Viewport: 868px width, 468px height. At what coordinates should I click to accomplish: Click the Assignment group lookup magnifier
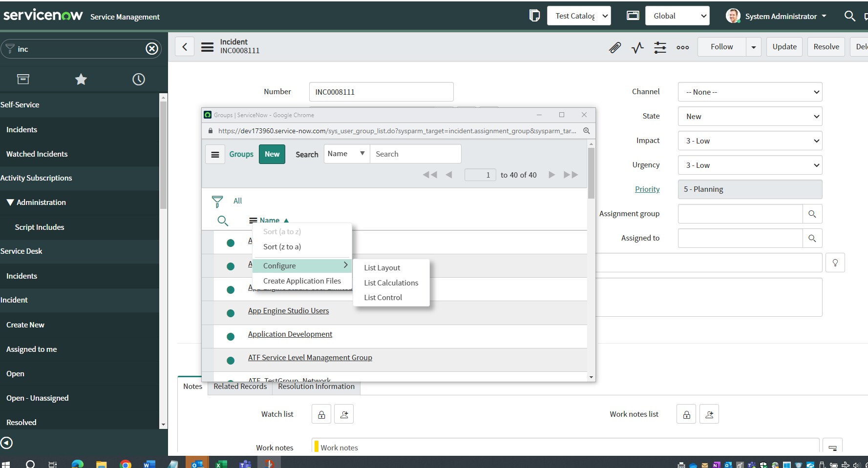[x=812, y=214]
